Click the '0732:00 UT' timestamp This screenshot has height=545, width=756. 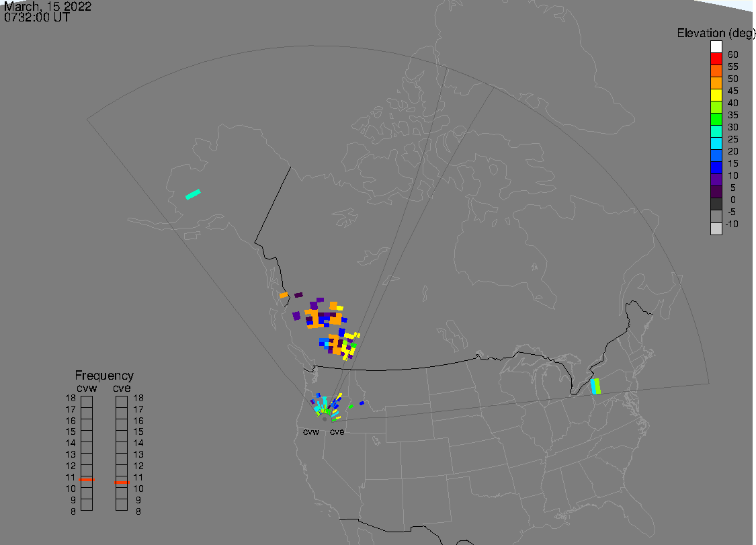(x=37, y=17)
